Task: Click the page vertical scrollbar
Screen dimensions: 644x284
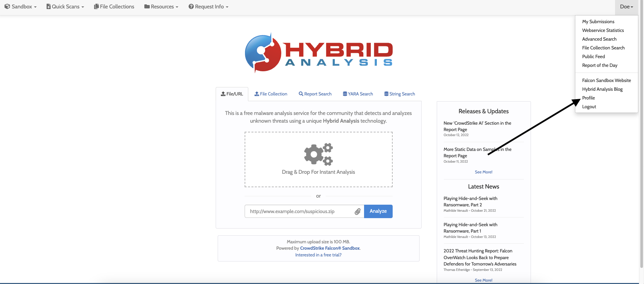Action: click(x=641, y=134)
